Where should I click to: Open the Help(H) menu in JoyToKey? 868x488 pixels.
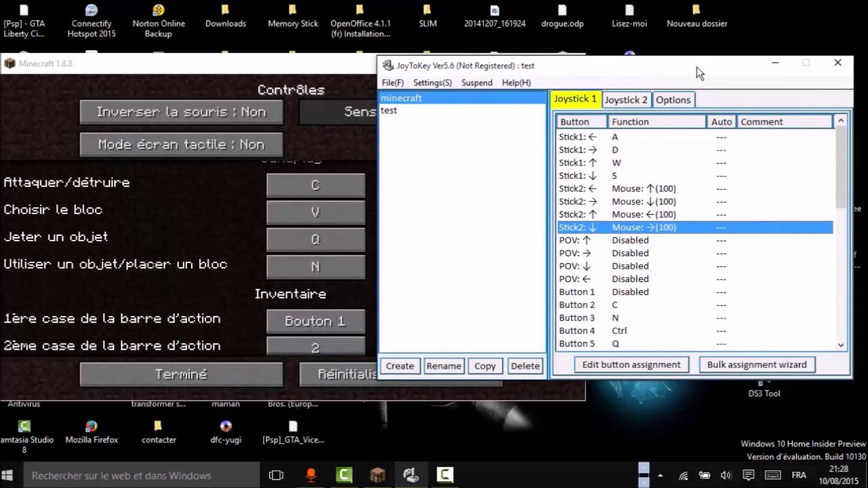[516, 83]
